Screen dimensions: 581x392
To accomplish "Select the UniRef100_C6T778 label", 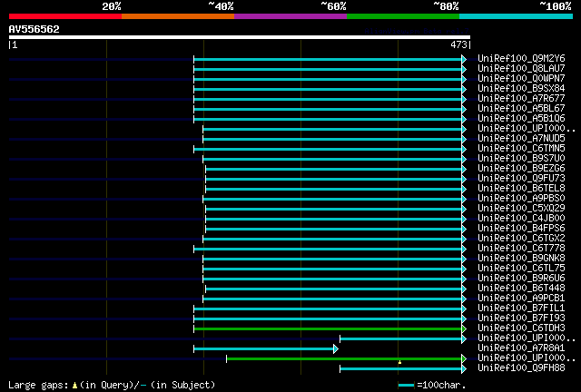I will [521, 249].
